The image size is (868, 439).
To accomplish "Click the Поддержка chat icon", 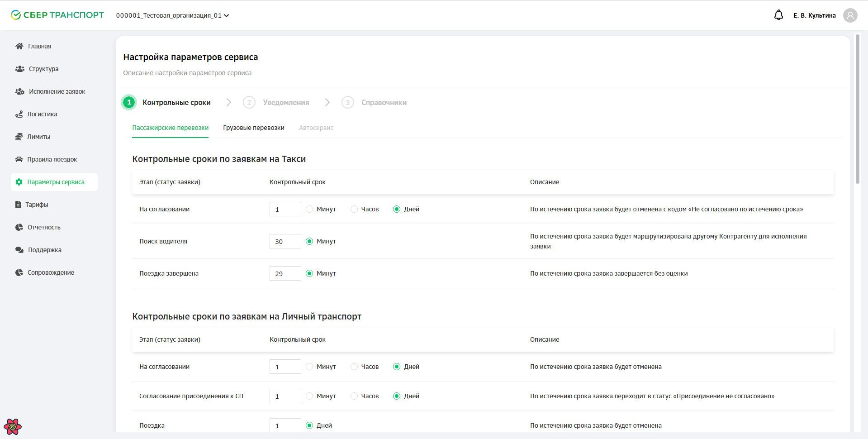I will click(19, 250).
